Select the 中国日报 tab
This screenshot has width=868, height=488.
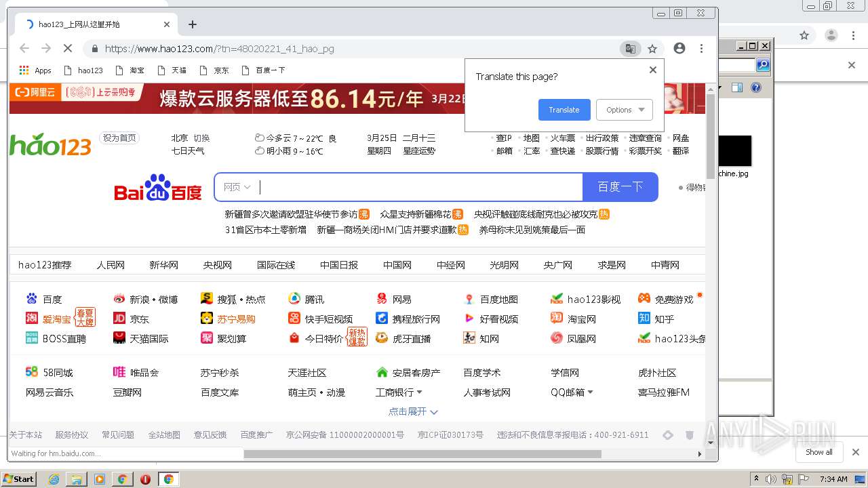339,265
